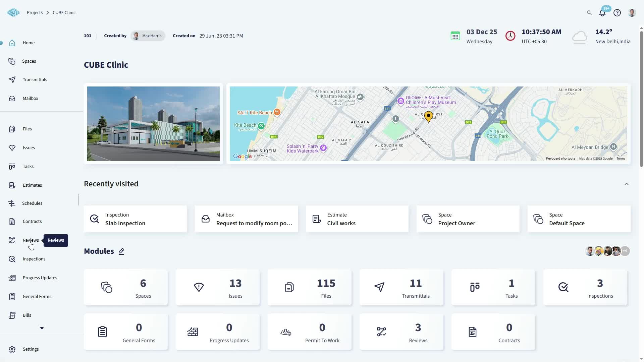Open the 6 Spaces module tile
Image resolution: width=644 pixels, height=362 pixels.
click(x=126, y=288)
